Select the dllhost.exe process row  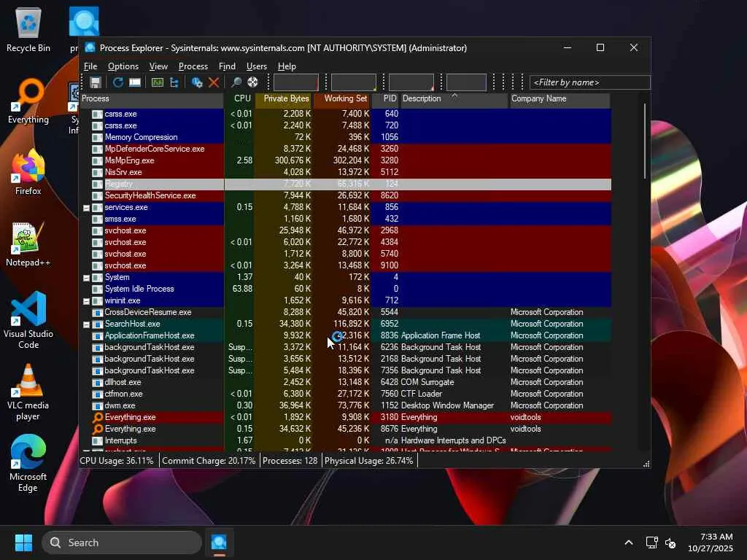345,382
